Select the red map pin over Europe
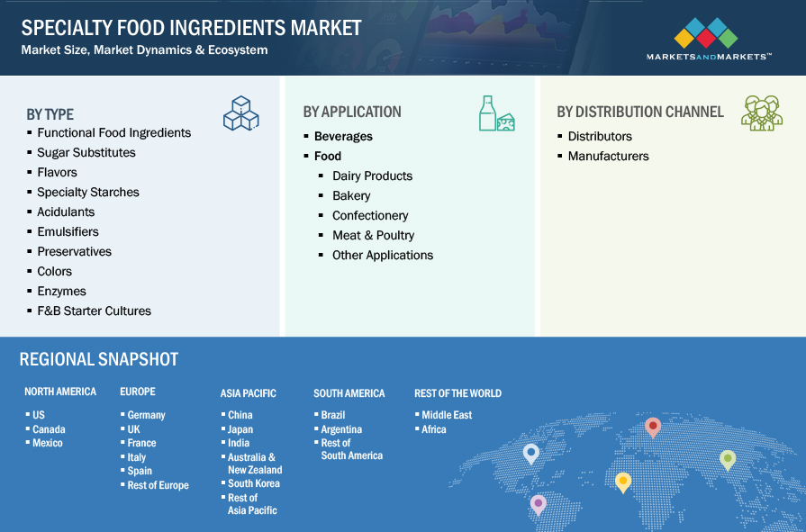 (653, 427)
